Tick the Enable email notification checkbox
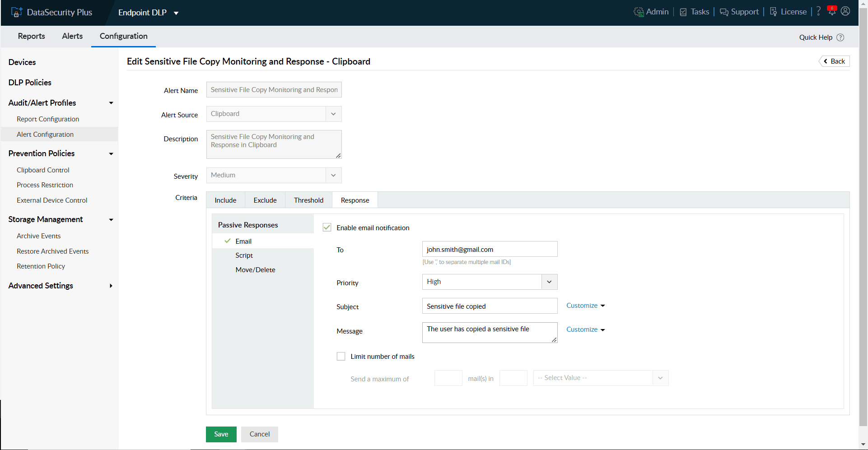The image size is (868, 450). click(327, 227)
